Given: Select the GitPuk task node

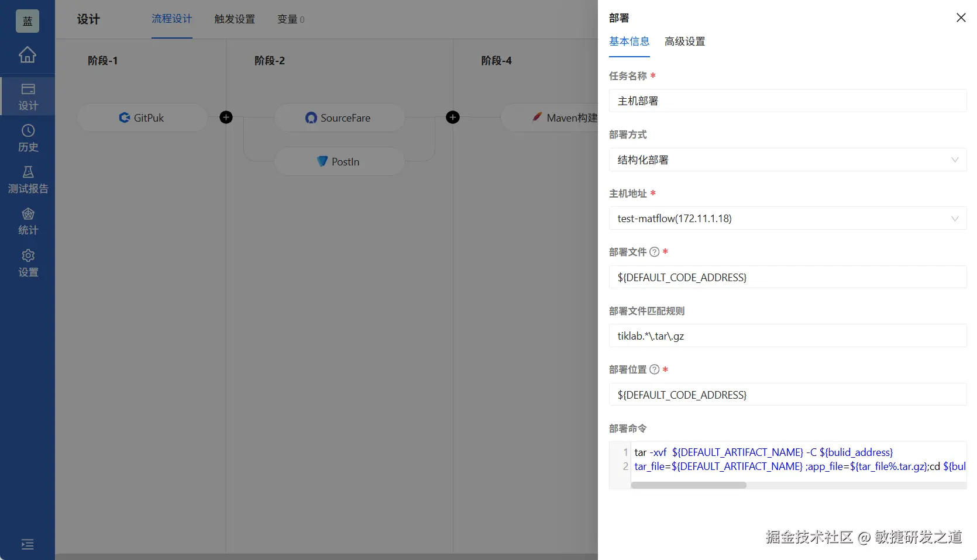Looking at the screenshot, I should pos(142,117).
